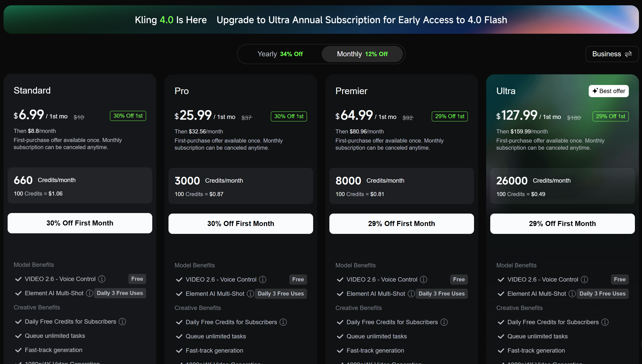
Task: Click the Standard 30% Off 1st badge
Action: coord(128,116)
